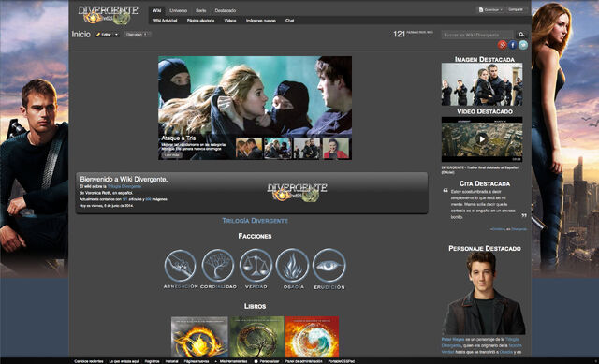The width and height of the screenshot is (599, 364).
Task: Expand the Editar dropdown arrow
Action: pos(116,35)
